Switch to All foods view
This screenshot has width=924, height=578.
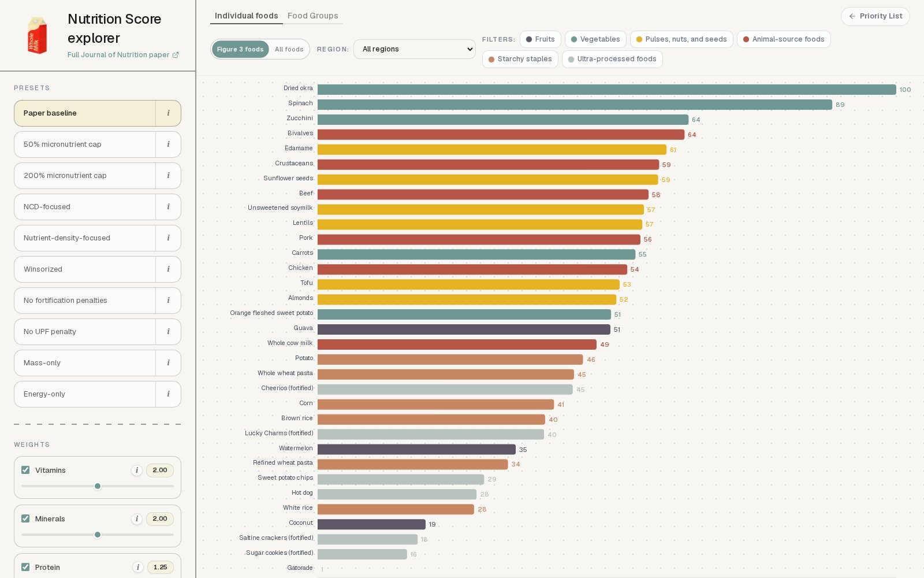click(289, 49)
